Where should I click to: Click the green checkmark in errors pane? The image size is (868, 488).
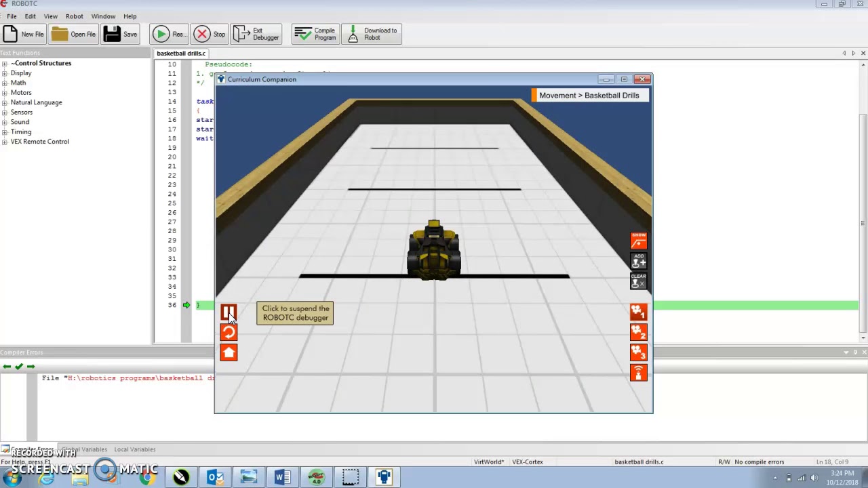click(19, 367)
